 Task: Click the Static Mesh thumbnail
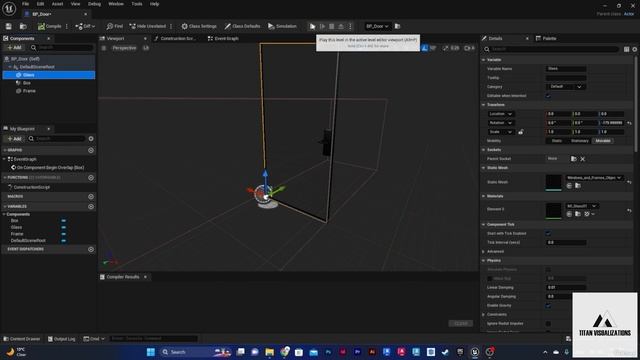point(554,182)
